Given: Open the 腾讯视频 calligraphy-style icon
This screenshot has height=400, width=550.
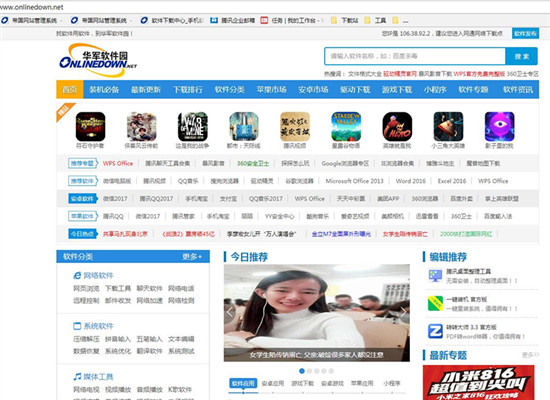Looking at the screenshot, I should (295, 126).
